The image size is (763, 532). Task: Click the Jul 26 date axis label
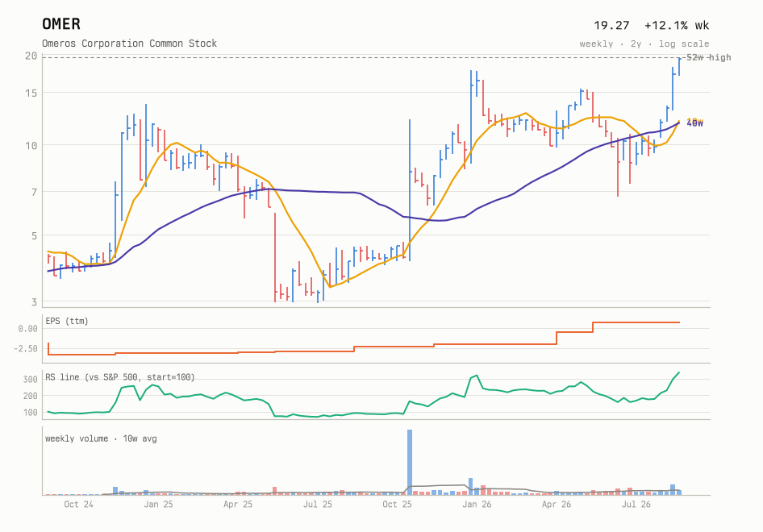[636, 505]
